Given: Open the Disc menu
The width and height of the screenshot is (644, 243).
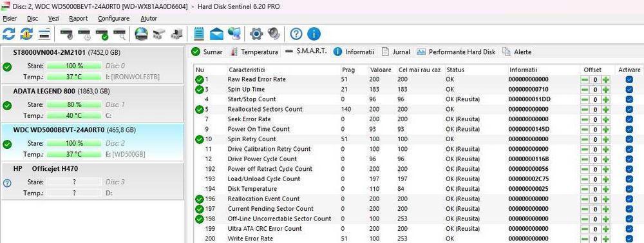Looking at the screenshot, I should (32, 19).
